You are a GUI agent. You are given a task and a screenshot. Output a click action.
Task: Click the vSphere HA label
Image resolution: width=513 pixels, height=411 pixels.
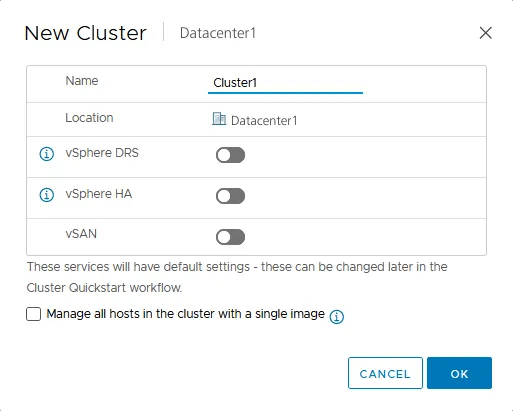(x=99, y=194)
